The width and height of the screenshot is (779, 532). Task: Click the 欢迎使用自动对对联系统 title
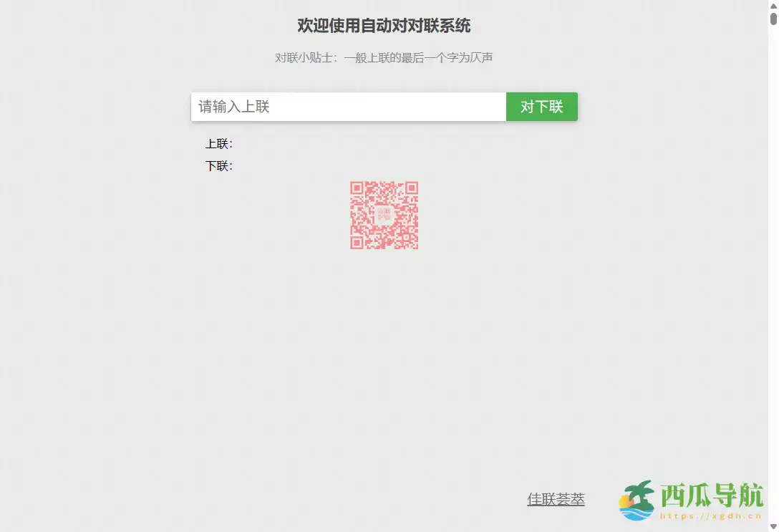(x=384, y=25)
